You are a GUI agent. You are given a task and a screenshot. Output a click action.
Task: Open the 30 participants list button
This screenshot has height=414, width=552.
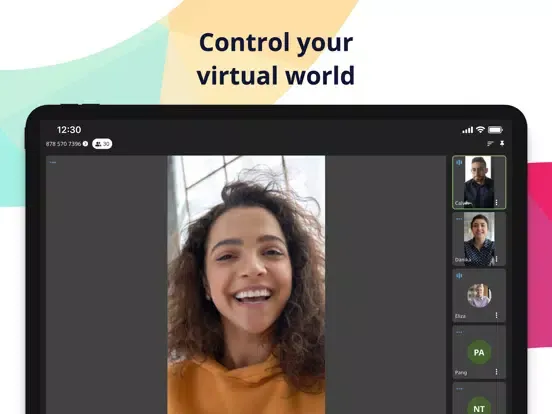click(102, 144)
